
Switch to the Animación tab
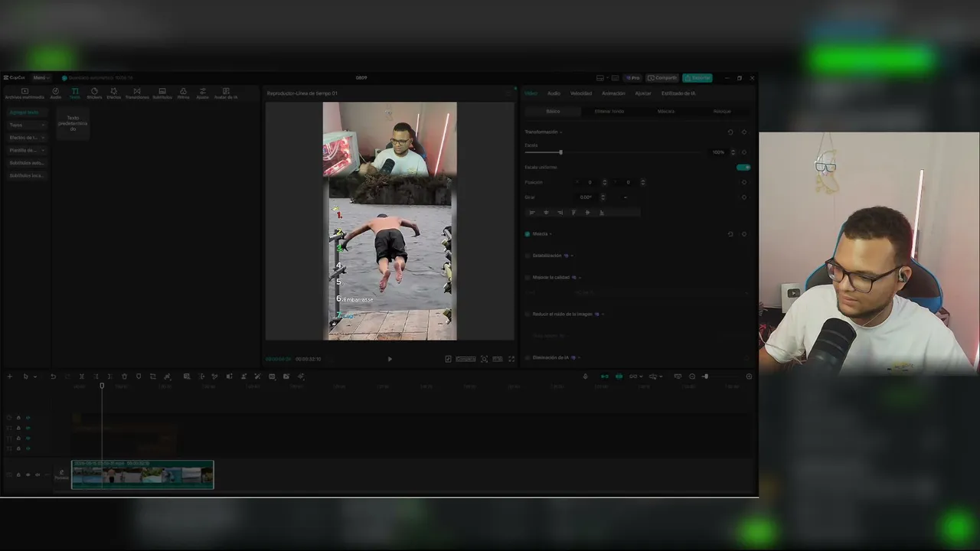pyautogui.click(x=613, y=93)
